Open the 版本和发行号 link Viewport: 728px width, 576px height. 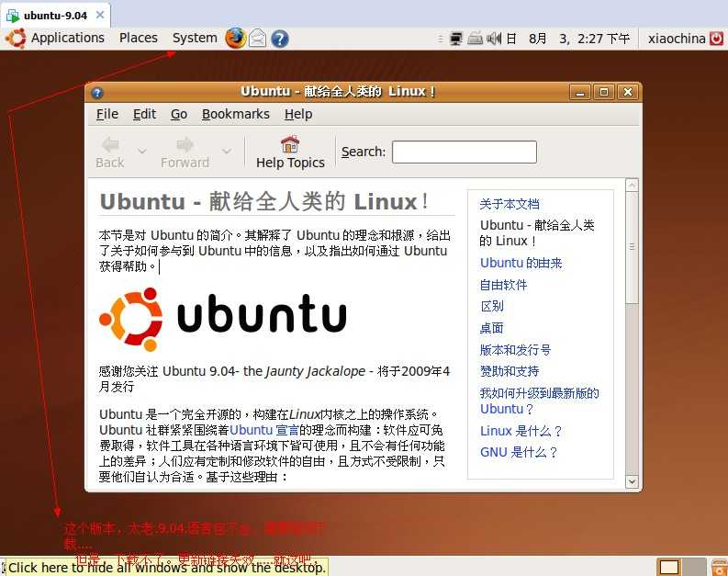pyautogui.click(x=515, y=350)
